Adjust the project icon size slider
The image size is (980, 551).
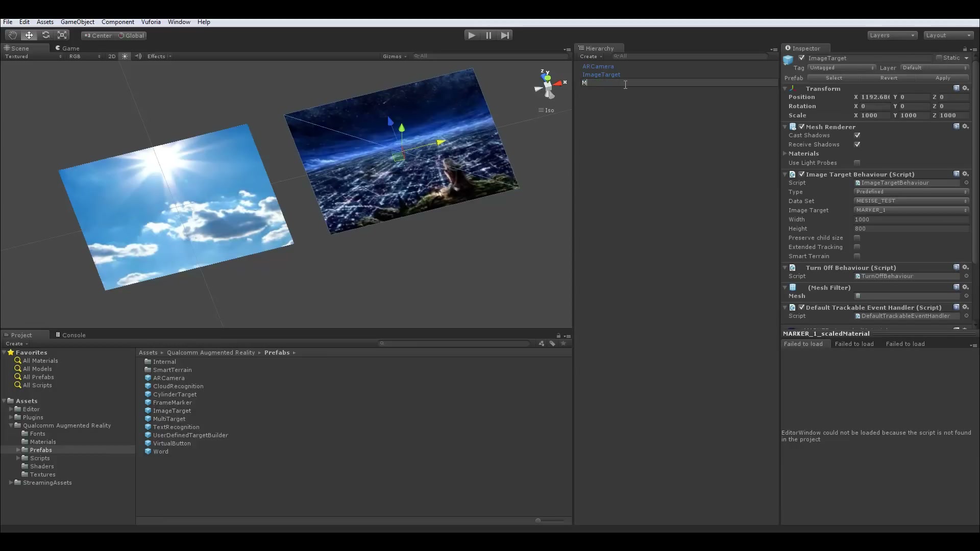click(x=550, y=520)
